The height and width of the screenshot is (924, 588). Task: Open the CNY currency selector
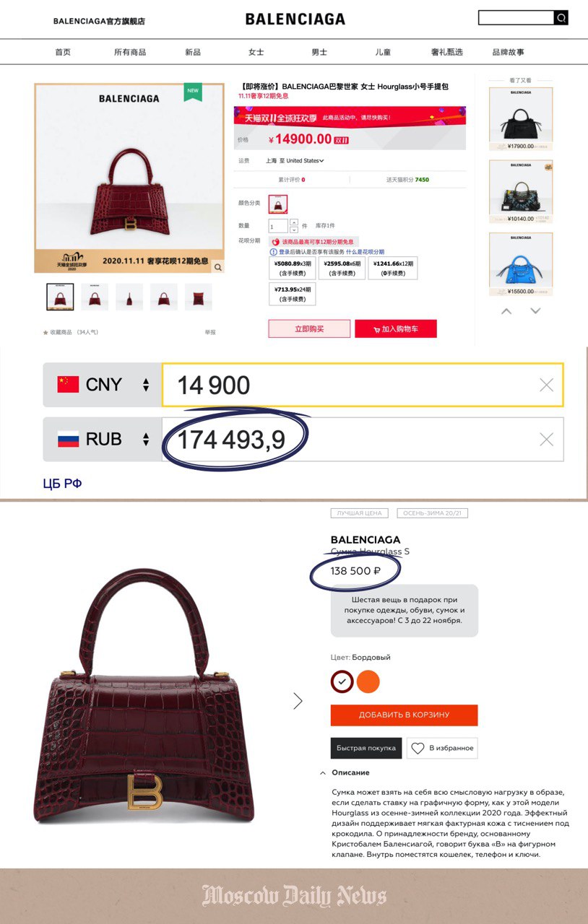(103, 385)
